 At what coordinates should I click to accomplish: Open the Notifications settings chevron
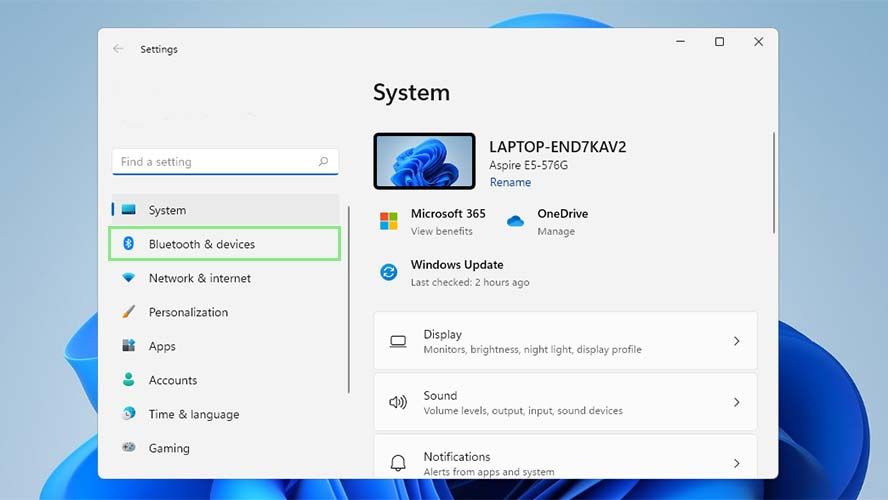[x=736, y=463]
